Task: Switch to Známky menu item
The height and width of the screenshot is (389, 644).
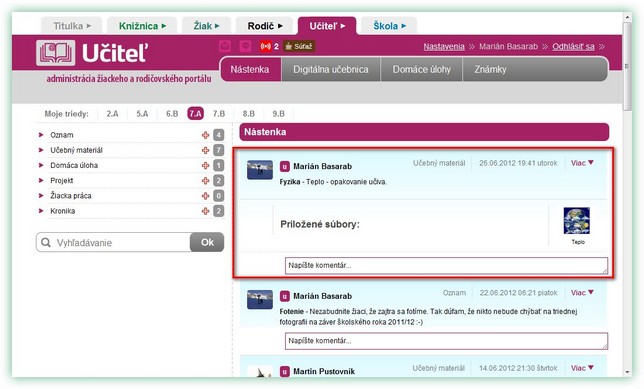Action: coord(490,69)
